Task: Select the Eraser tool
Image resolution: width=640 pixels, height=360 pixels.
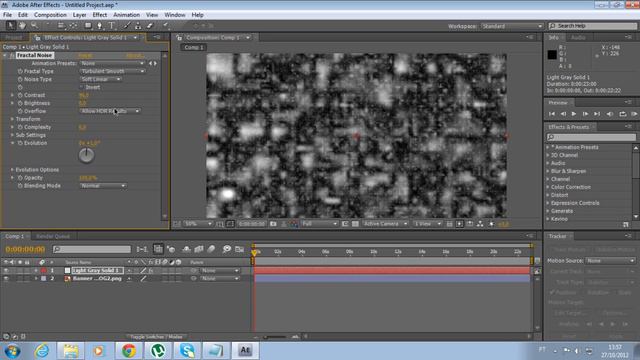Action: click(150, 26)
